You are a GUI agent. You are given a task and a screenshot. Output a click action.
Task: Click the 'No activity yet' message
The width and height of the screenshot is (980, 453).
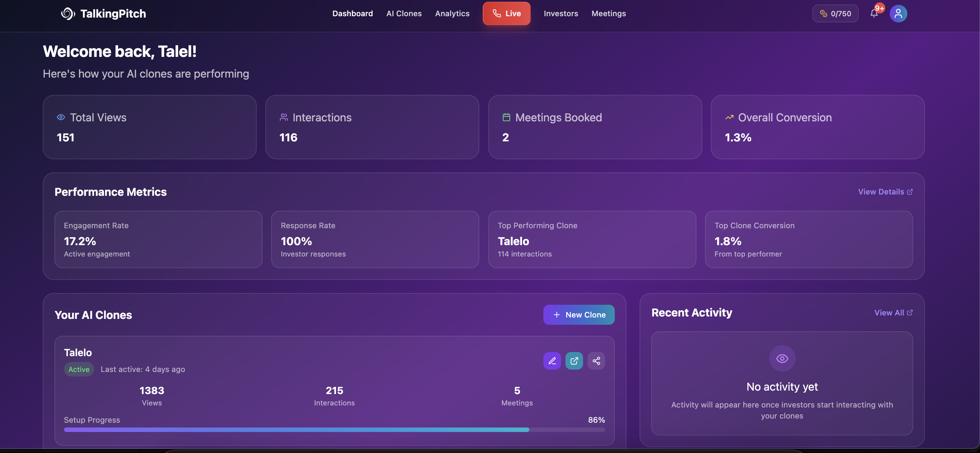(782, 387)
